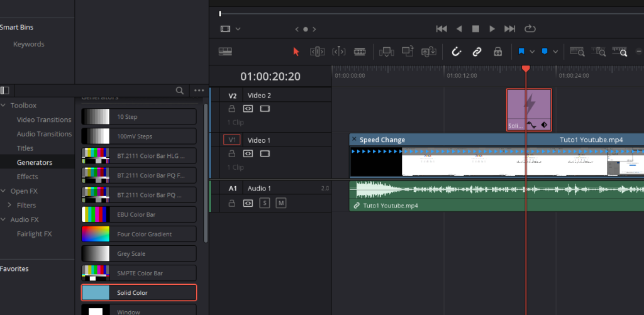The width and height of the screenshot is (644, 315).
Task: Click the Overwrite Clip toolbar icon
Action: click(408, 52)
